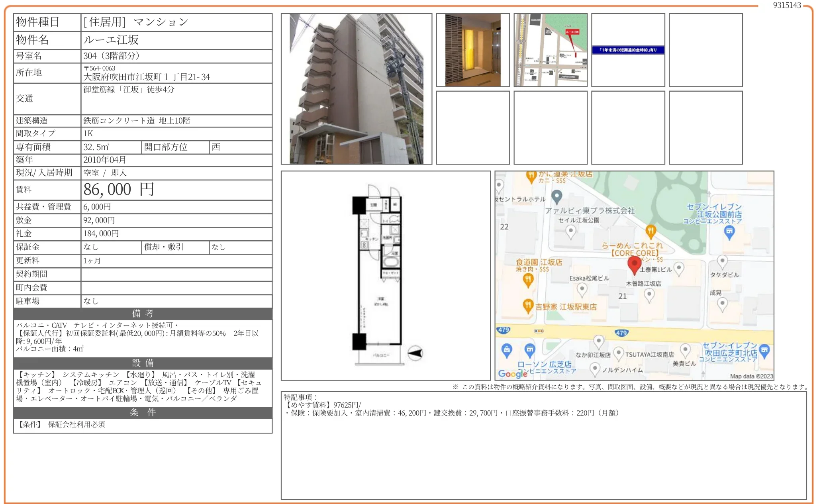This screenshot has height=504, width=819.
Task: Click the Seven-Eleven Suita Hiroshiba-cho Kita icon
Action: [764, 351]
